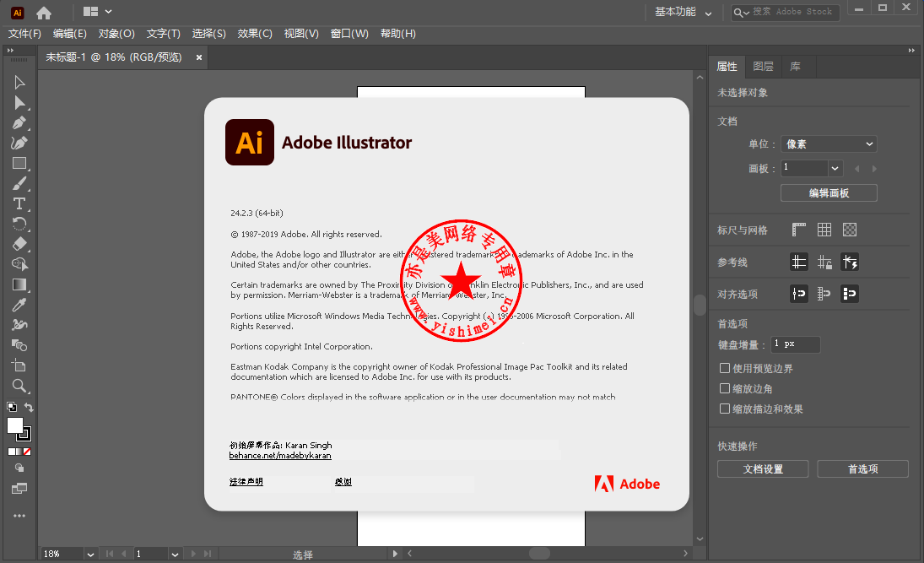924x563 pixels.
Task: Go to the Home screen
Action: point(44,13)
